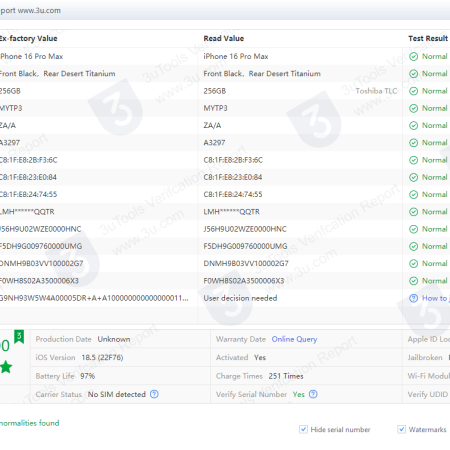Open the How to judge link
This screenshot has width=450, height=450.
(436, 298)
